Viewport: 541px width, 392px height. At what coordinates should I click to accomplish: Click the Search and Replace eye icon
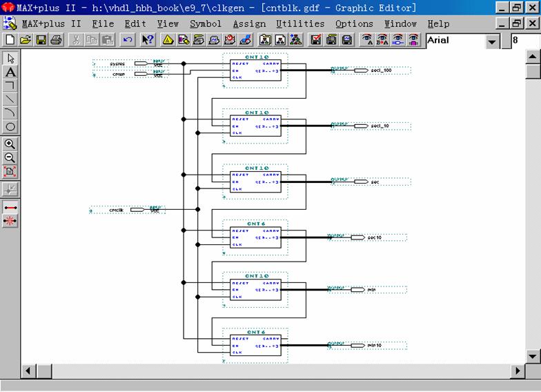382,40
